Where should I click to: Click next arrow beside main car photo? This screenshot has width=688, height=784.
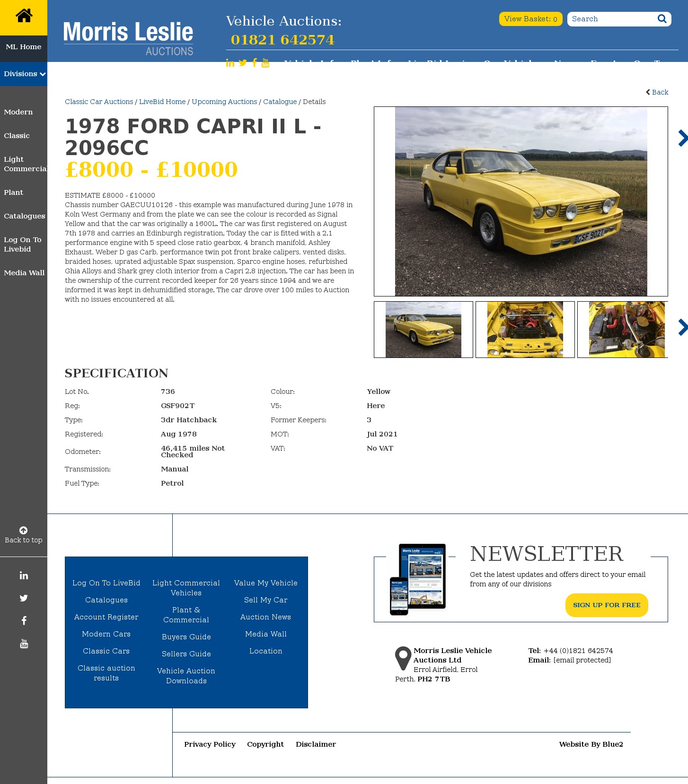coord(682,138)
